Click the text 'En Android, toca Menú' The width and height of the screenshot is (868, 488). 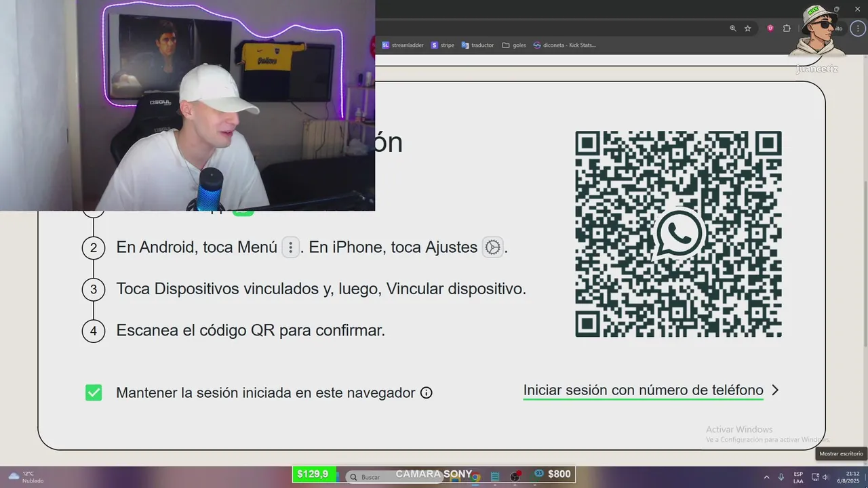point(197,247)
